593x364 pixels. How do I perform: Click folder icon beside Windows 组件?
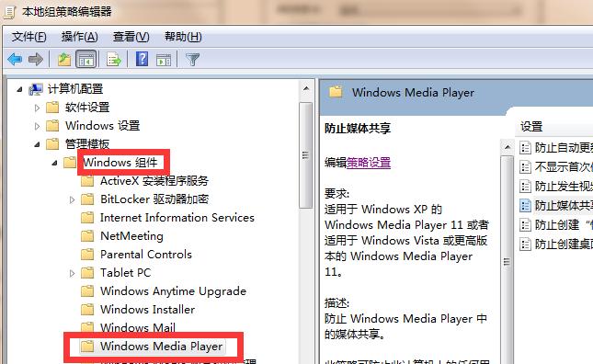coord(70,163)
